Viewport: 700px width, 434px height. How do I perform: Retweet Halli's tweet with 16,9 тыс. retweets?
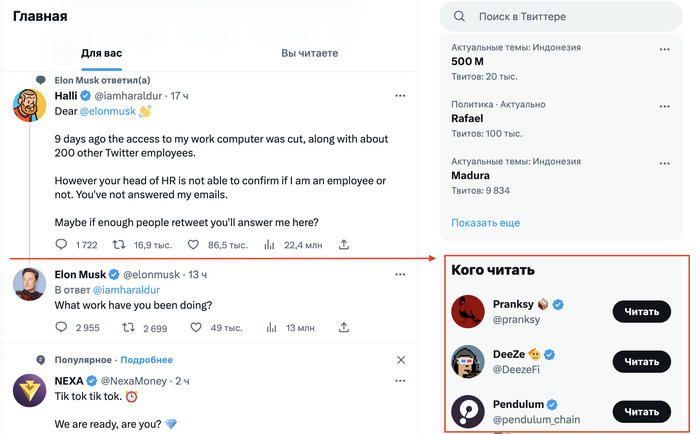pyautogui.click(x=118, y=244)
